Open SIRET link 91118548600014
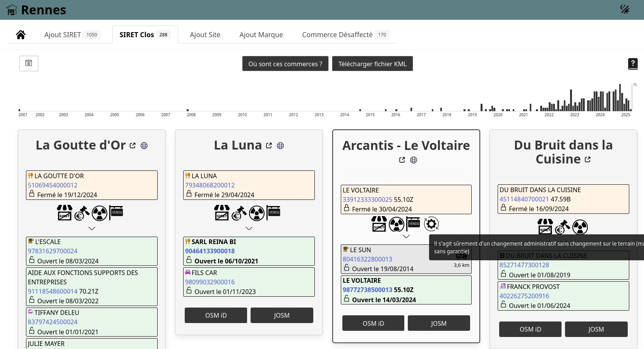Screen dimensions: 644x349 (x=53, y=291)
